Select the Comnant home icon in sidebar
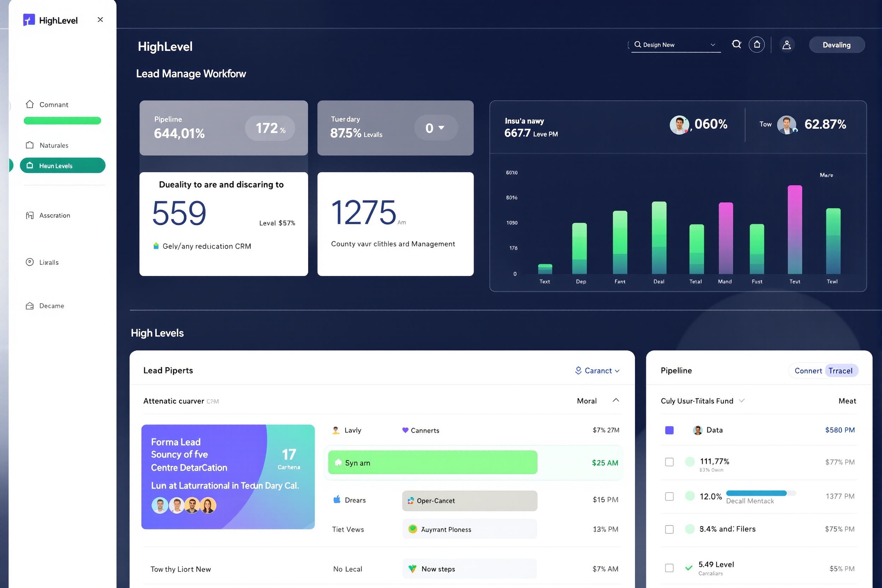Screen dimensions: 882x588 30,104
